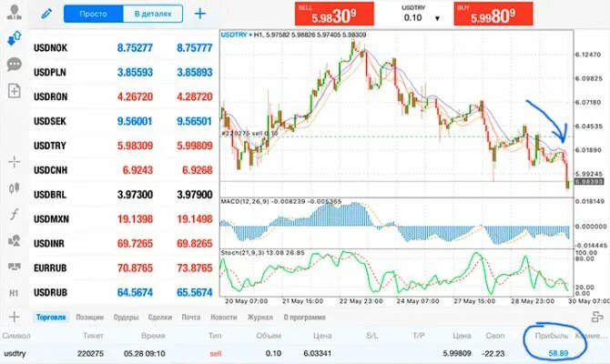The height and width of the screenshot is (364, 610).
Task: Select the USDINR quote row
Action: click(123, 244)
